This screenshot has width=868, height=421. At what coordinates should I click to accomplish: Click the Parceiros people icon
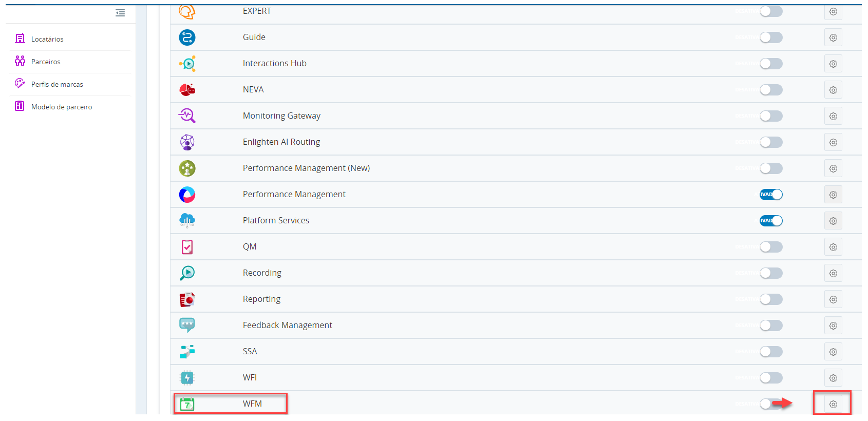click(20, 61)
